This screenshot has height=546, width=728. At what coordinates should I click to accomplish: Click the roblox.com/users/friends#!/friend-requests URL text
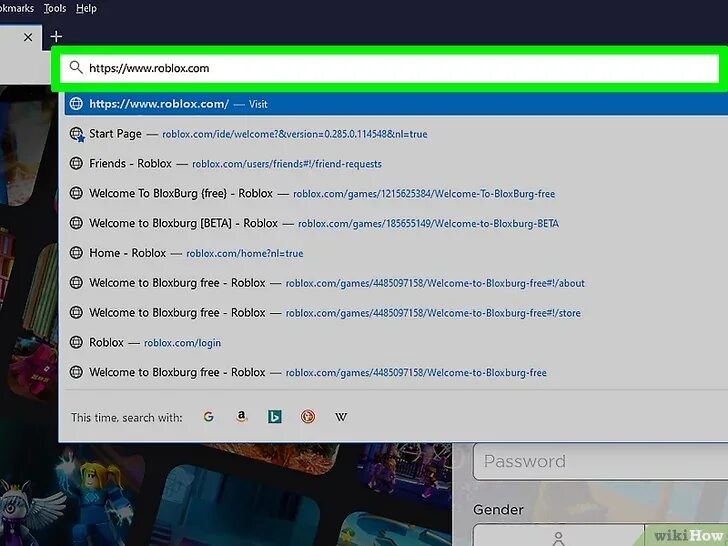tap(287, 164)
